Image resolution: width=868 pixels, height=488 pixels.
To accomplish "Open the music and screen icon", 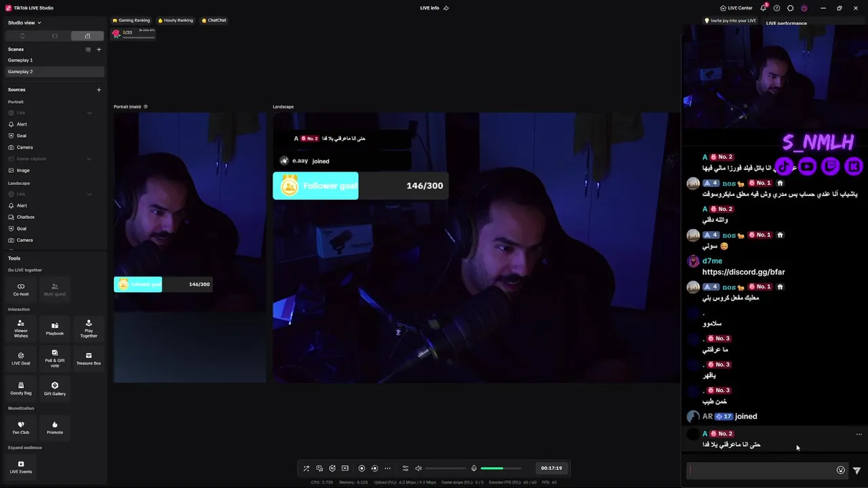I will pyautogui.click(x=319, y=468).
